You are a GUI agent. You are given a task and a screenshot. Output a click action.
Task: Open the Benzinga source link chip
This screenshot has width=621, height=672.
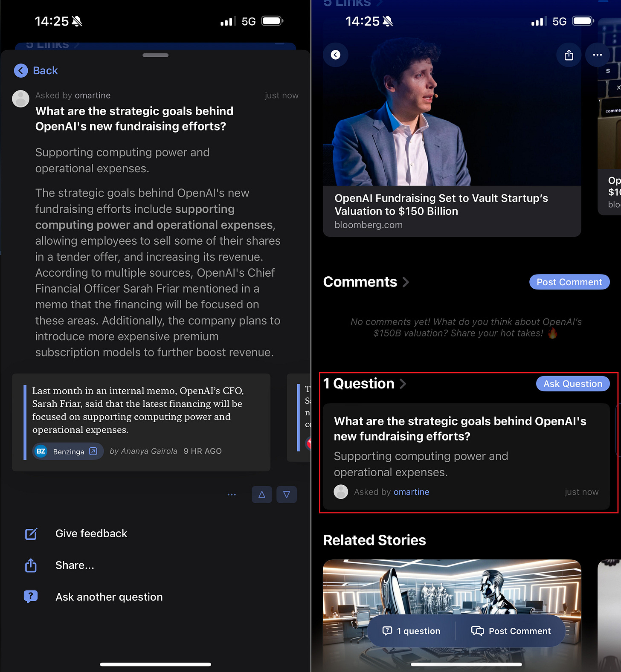coord(68,451)
